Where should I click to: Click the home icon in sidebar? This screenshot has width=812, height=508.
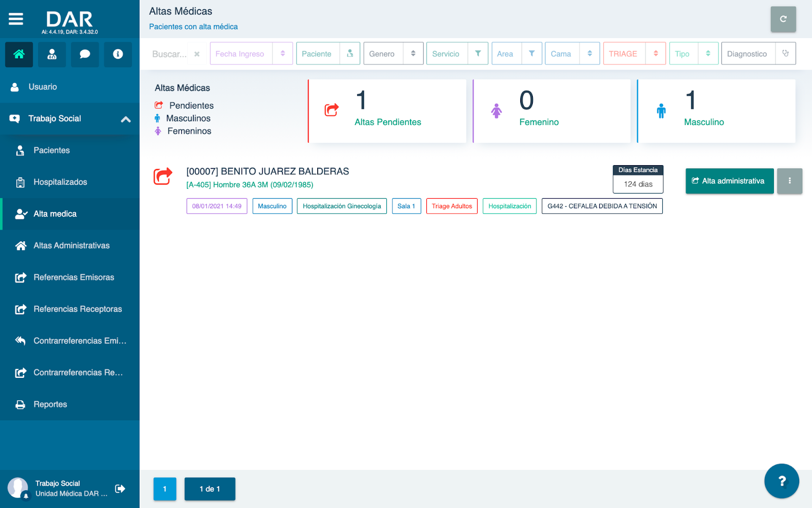click(19, 54)
